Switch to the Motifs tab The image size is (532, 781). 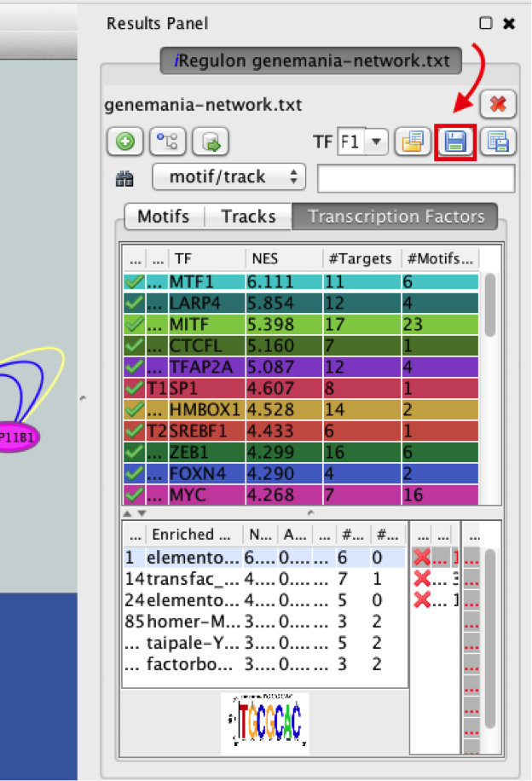tap(163, 217)
